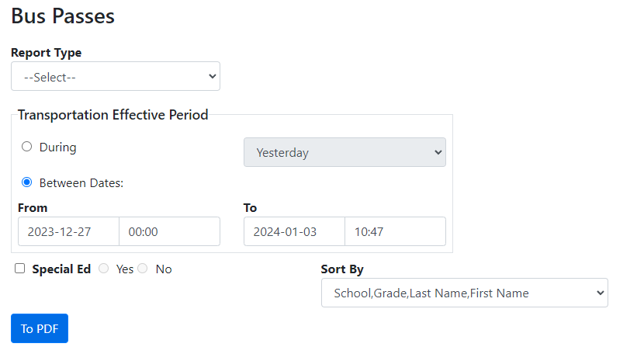Image resolution: width=644 pixels, height=347 pixels.
Task: Click the From time field 00:00
Action: coord(169,231)
